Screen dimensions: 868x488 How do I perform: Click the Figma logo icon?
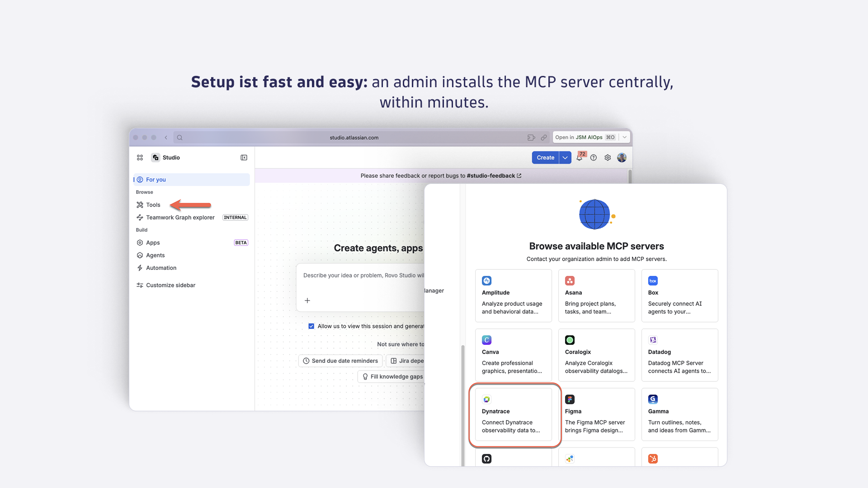coord(570,399)
